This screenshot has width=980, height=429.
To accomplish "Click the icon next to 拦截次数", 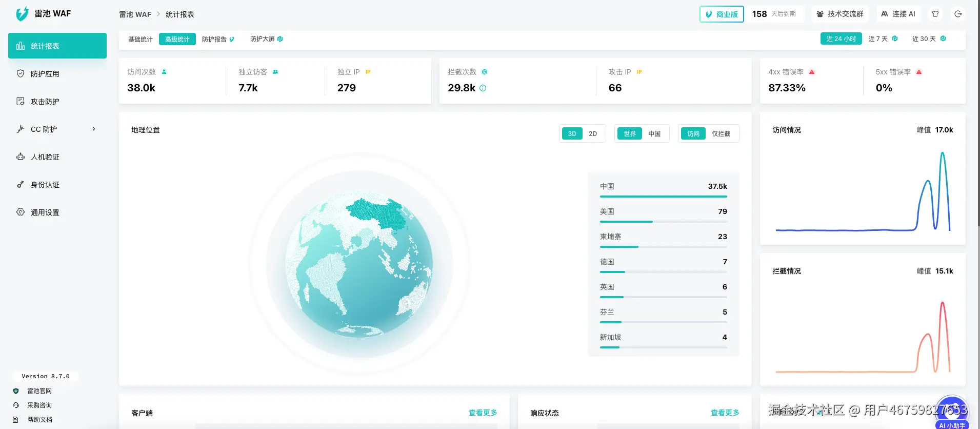I will 485,72.
